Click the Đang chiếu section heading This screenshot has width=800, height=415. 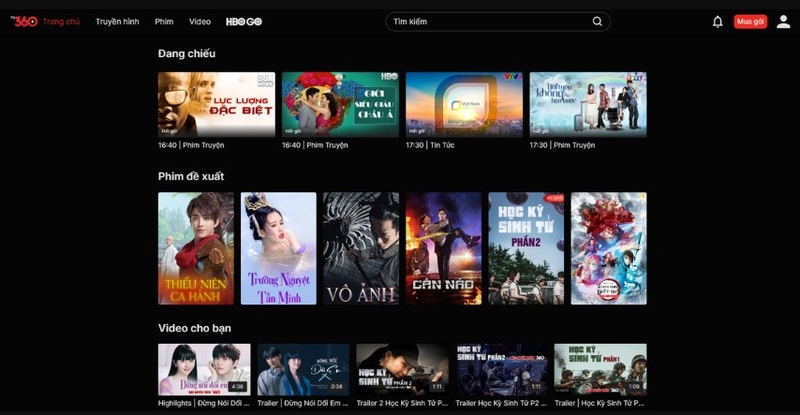187,54
